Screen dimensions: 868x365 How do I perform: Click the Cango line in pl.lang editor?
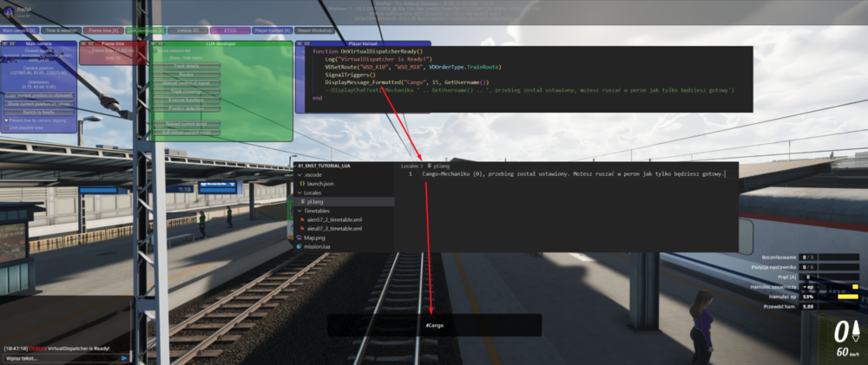(573, 174)
